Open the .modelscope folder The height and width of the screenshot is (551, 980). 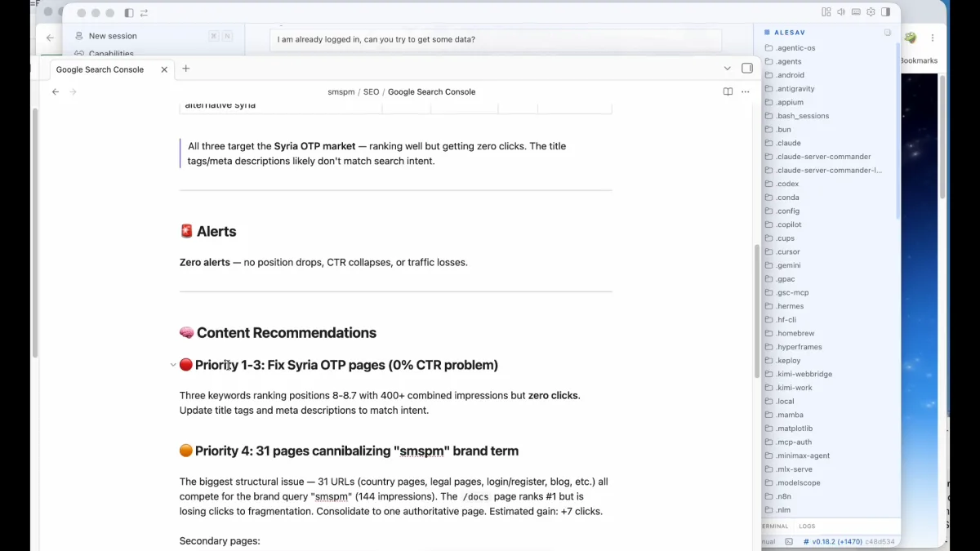click(798, 482)
